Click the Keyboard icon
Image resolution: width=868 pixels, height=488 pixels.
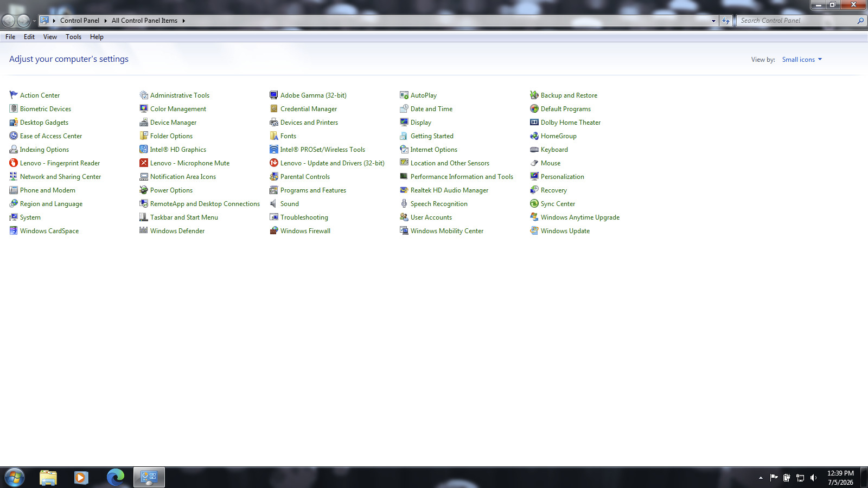click(534, 149)
